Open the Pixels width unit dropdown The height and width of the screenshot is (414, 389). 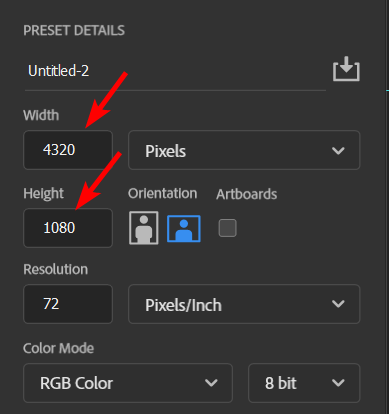(x=244, y=150)
